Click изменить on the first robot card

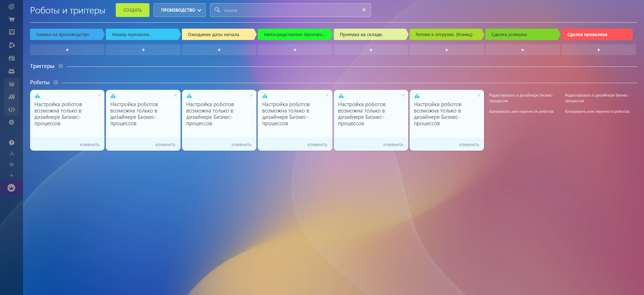click(90, 145)
